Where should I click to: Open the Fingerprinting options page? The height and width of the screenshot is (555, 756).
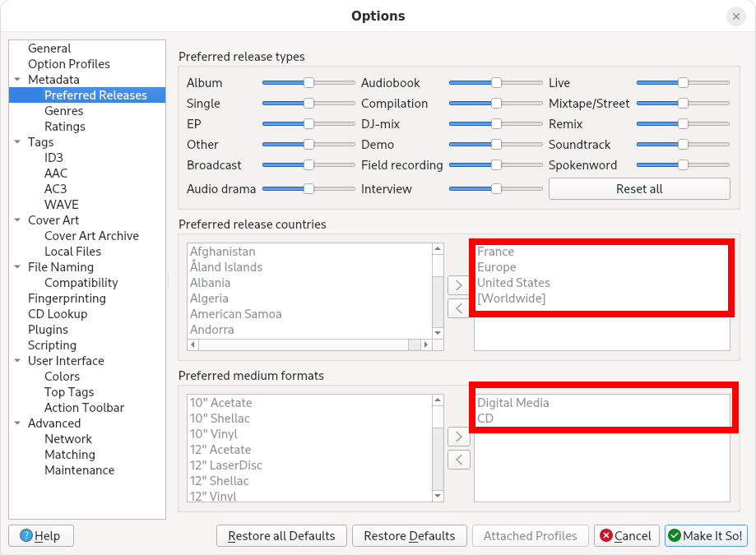click(x=67, y=298)
